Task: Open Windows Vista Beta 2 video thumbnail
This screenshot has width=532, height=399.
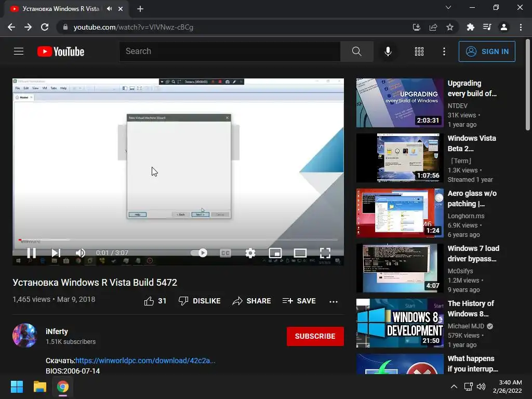Action: click(x=400, y=158)
